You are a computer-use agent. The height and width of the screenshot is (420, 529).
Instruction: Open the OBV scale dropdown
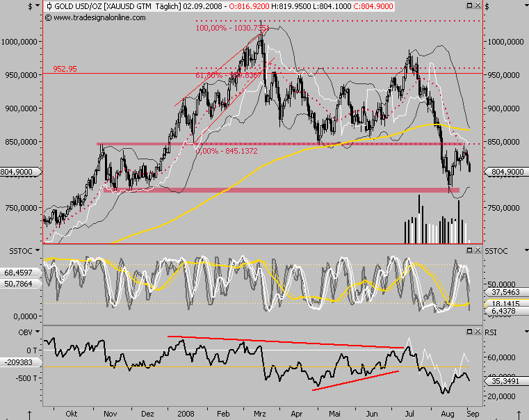coord(38,332)
